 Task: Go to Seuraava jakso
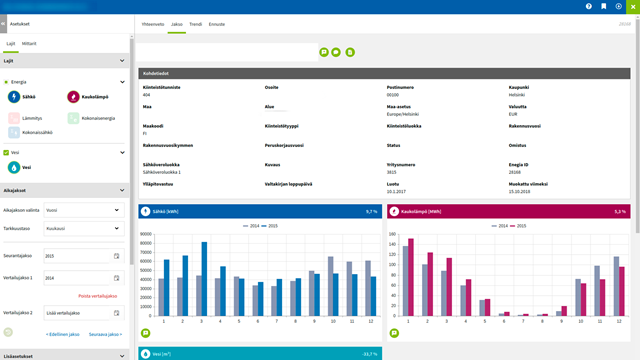105,334
